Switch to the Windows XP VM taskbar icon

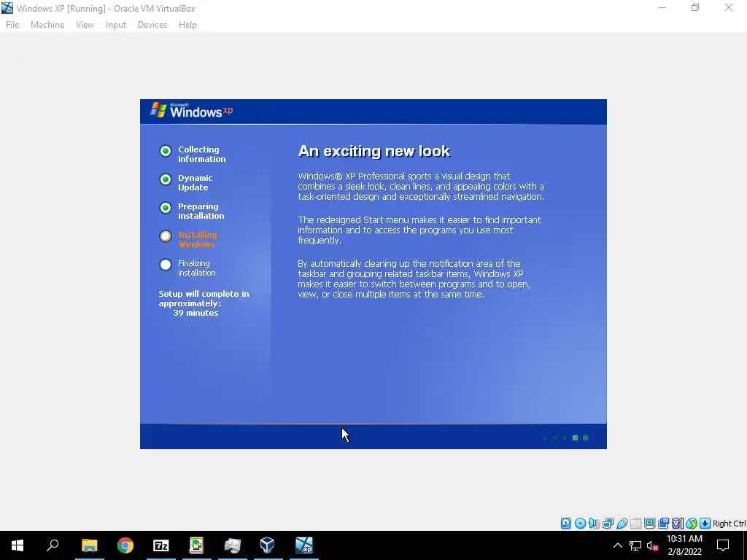coord(304,545)
